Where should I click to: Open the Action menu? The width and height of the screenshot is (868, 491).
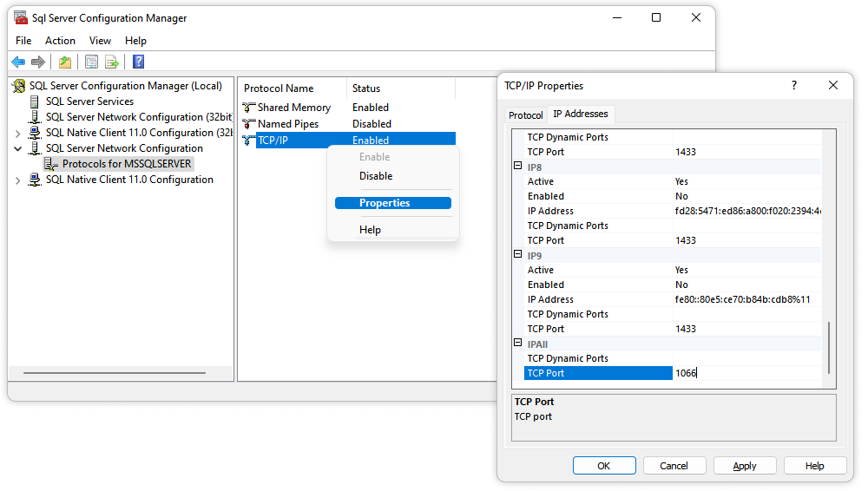[60, 41]
